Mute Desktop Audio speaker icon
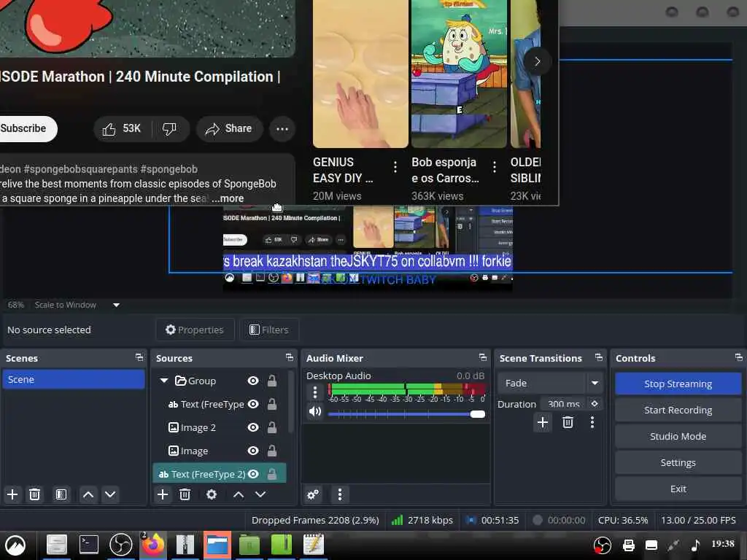Image resolution: width=747 pixels, height=560 pixels. pyautogui.click(x=315, y=411)
